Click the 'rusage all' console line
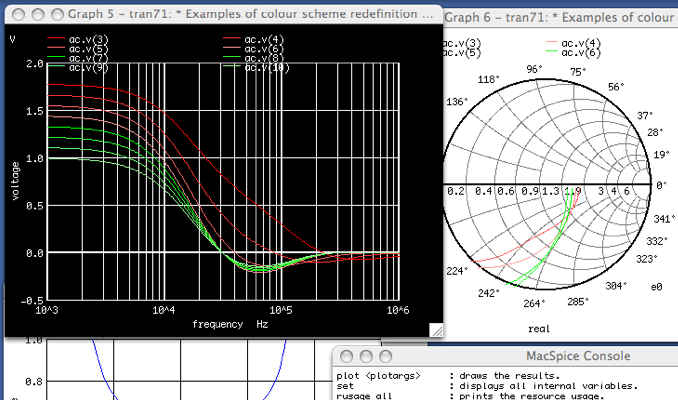This screenshot has width=678, height=400. [364, 396]
